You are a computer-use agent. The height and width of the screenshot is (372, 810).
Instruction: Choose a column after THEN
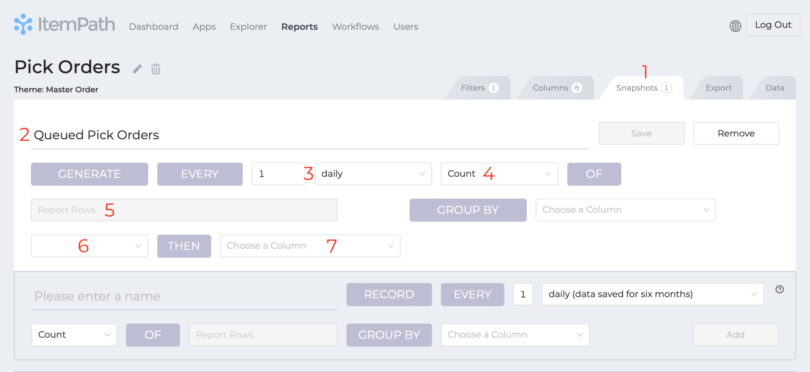point(310,246)
